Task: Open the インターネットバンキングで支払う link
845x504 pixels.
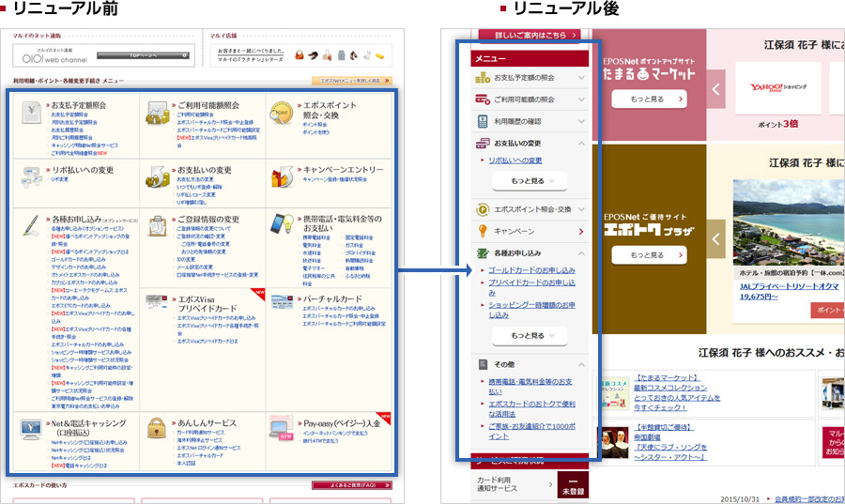Action: (x=335, y=433)
